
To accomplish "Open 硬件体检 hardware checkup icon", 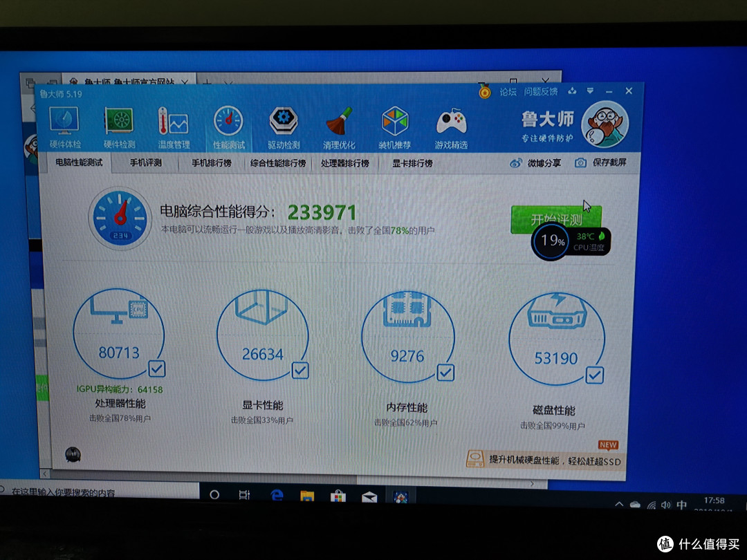I will [65, 127].
